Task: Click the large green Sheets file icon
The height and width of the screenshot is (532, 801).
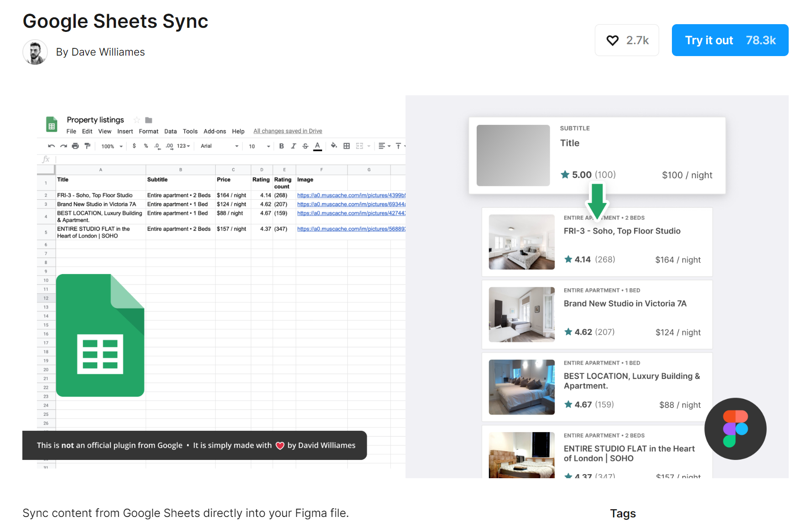Action: (100, 335)
